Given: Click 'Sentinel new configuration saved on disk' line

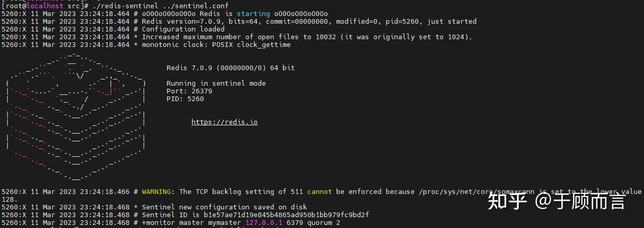Looking at the screenshot, I should (225, 207).
